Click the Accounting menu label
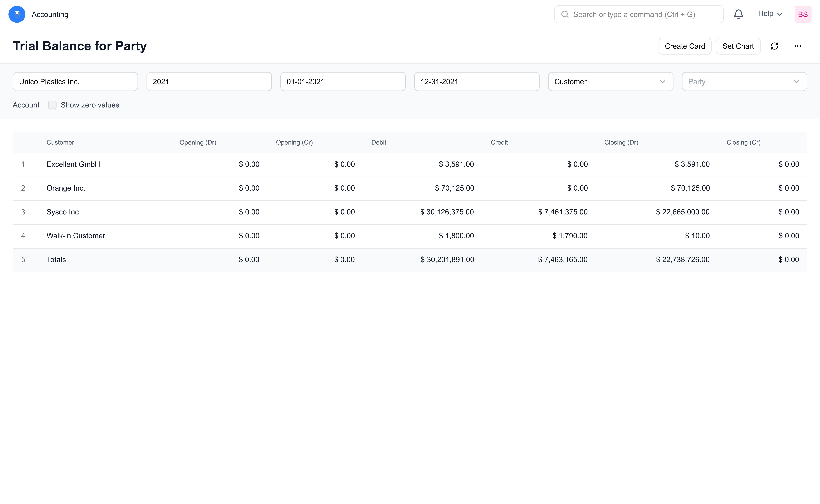820x504 pixels. coord(50,14)
